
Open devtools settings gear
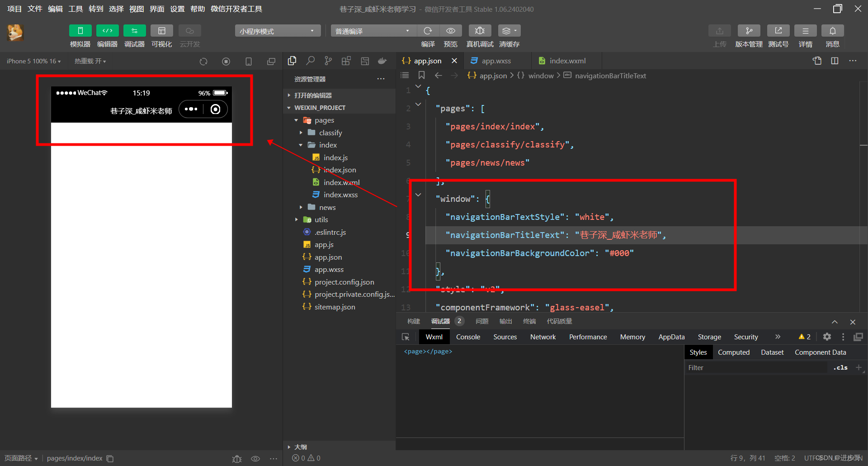click(x=827, y=337)
